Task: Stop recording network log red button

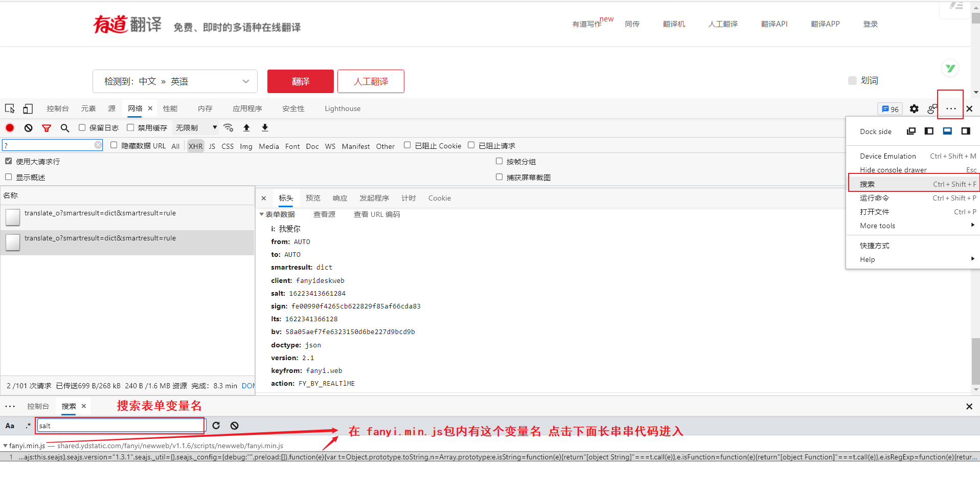Action: (10, 128)
